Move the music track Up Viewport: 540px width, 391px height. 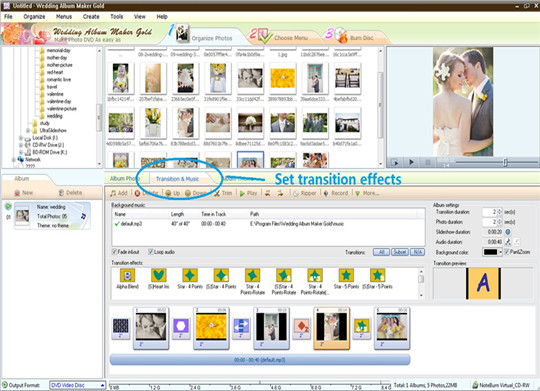click(173, 193)
